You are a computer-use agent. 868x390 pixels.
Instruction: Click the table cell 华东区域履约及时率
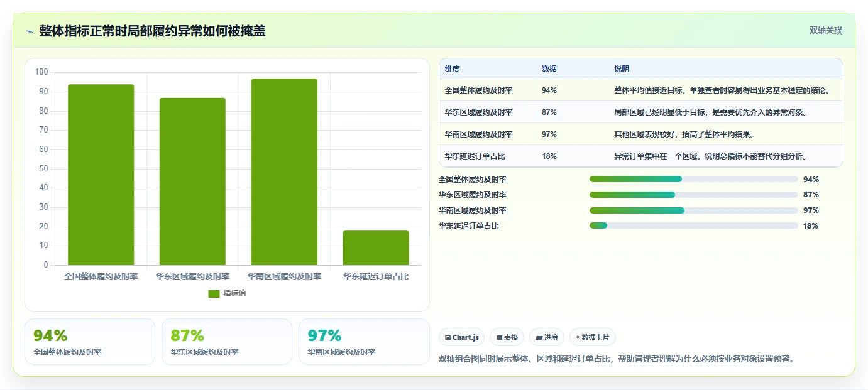tap(478, 112)
